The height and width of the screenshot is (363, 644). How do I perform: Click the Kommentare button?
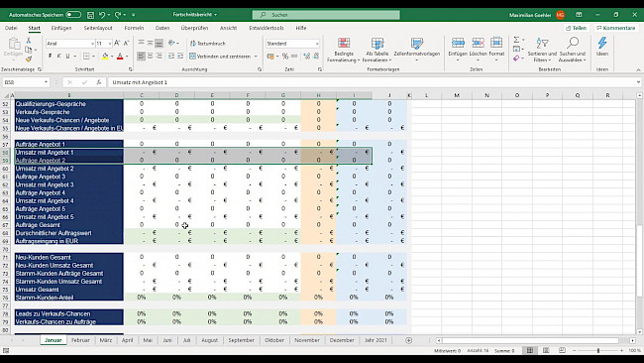[x=615, y=28]
